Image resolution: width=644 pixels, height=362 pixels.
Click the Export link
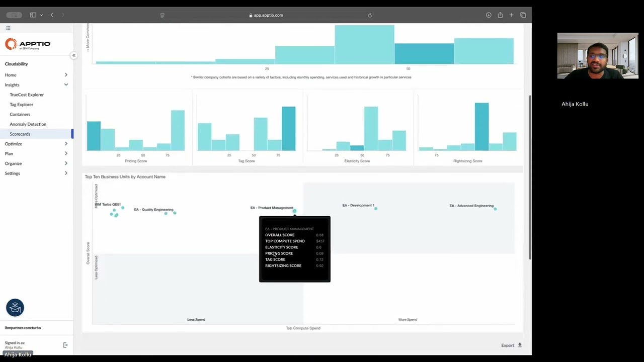507,345
